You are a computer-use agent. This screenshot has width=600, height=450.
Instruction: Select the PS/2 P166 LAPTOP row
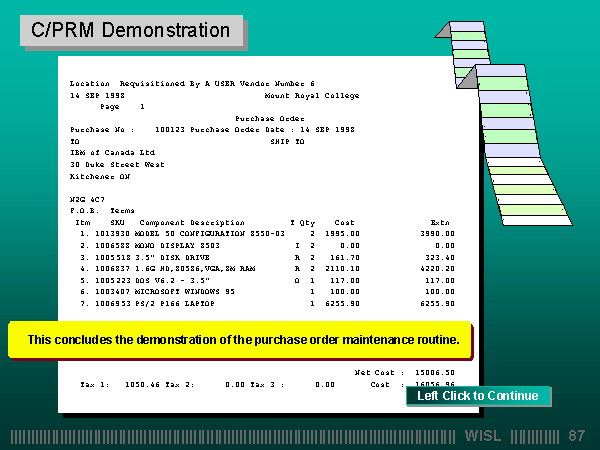tap(160, 304)
